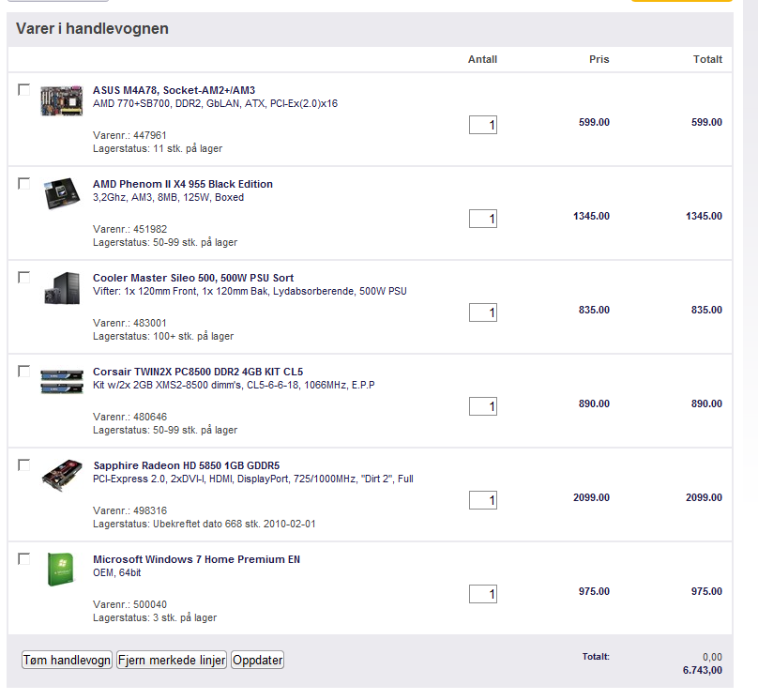Mark the Microsoft Windows 7 line checkbox
Viewport: 758px width, 700px height.
(x=23, y=559)
